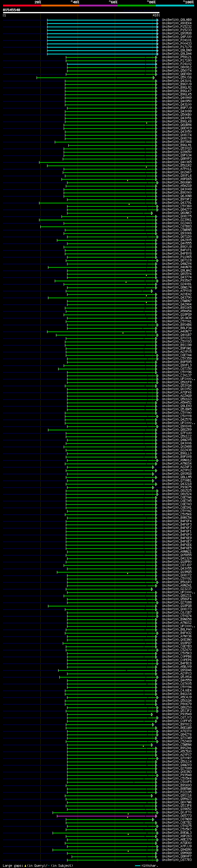197x868 pixels.
Task: Click the cyan alignment bar for UniRef100_P24102
Action: pos(112,64)
